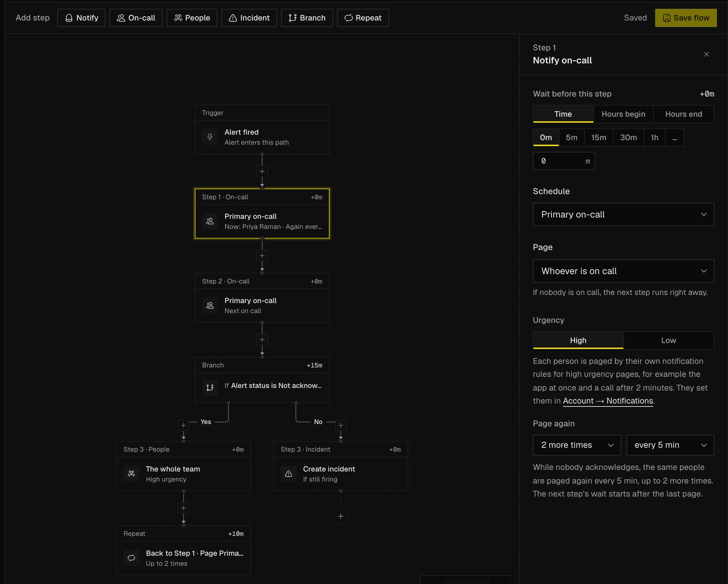Click the lightning icon on Alert fired trigger

pos(210,137)
